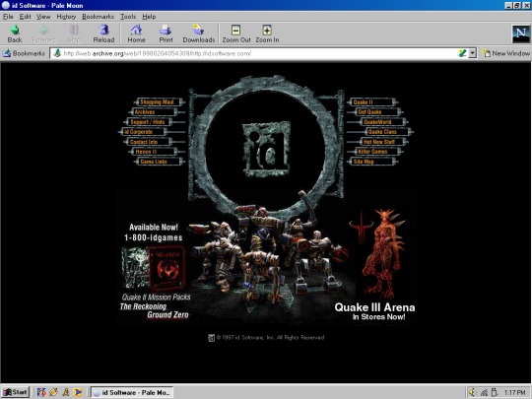Image resolution: width=532 pixels, height=399 pixels.
Task: Go back with the Back arrow
Action: coord(15,33)
